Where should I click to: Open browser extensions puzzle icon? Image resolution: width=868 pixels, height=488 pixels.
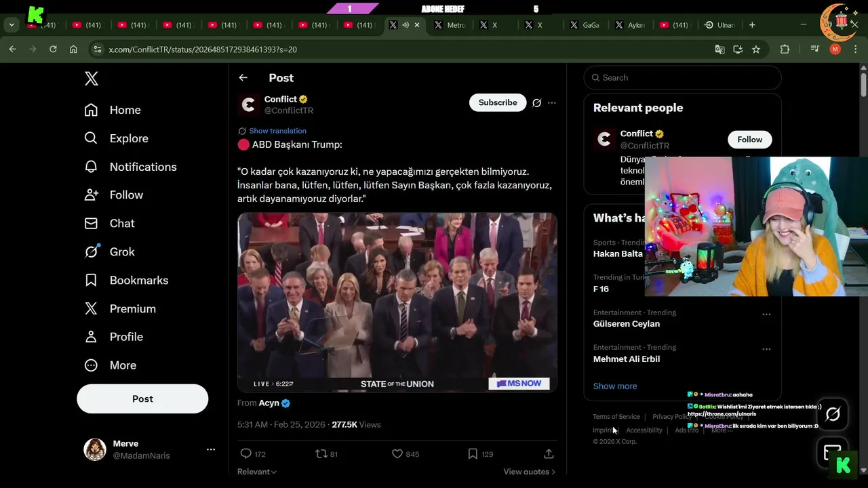click(x=785, y=49)
